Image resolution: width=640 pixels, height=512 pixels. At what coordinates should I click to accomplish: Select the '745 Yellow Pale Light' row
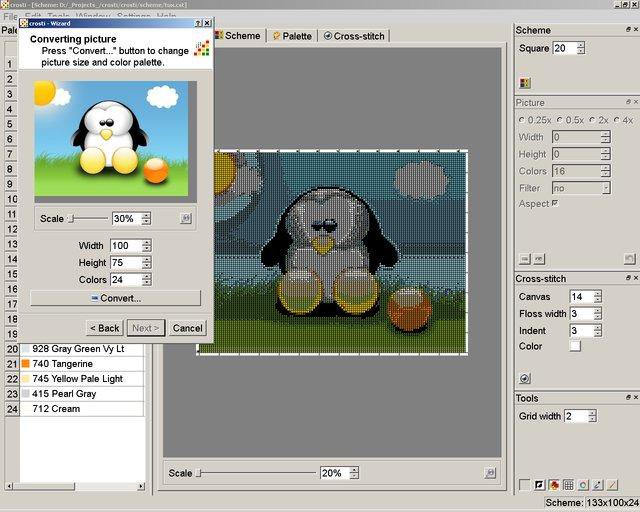pyautogui.click(x=82, y=378)
